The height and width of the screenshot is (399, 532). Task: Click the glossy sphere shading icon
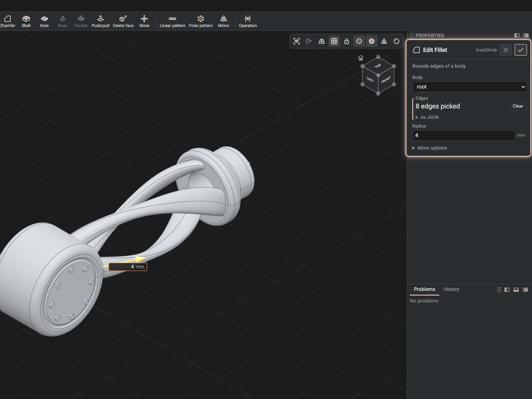tap(397, 41)
